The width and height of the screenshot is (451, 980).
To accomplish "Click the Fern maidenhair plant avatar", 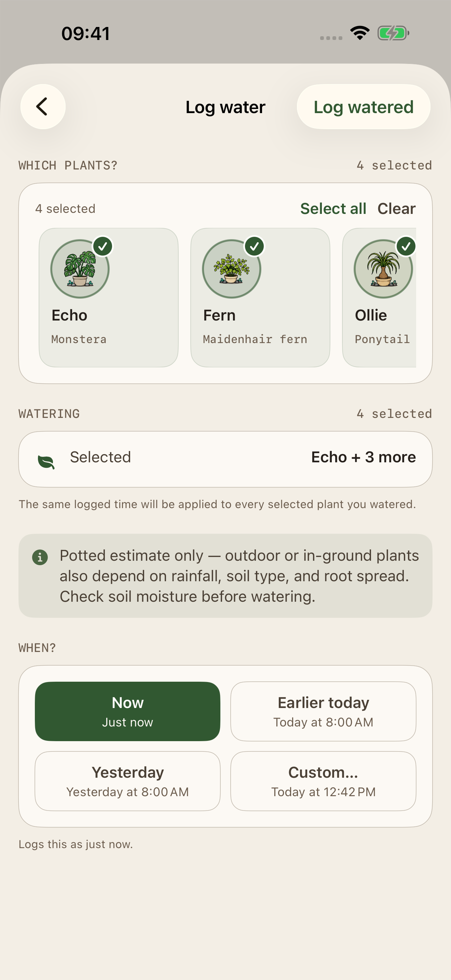I will pyautogui.click(x=232, y=269).
